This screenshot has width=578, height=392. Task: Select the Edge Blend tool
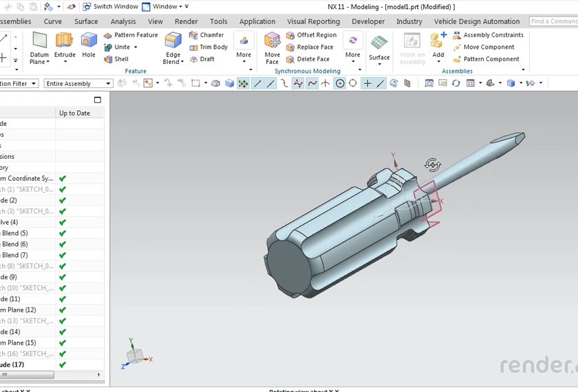coord(173,47)
